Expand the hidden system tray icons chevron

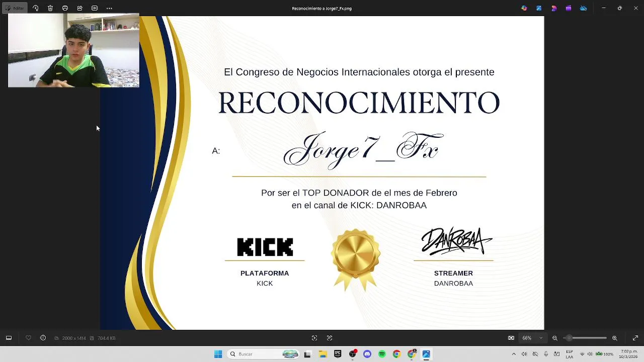pos(513,354)
